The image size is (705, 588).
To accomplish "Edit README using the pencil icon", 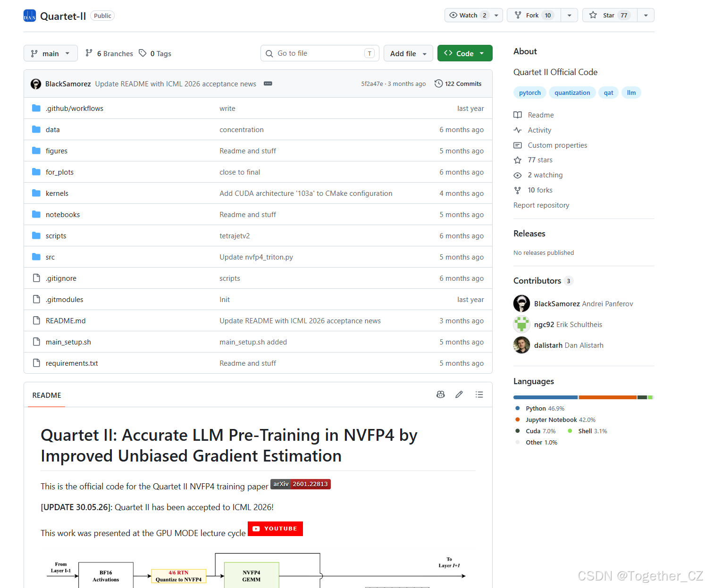I will (459, 395).
